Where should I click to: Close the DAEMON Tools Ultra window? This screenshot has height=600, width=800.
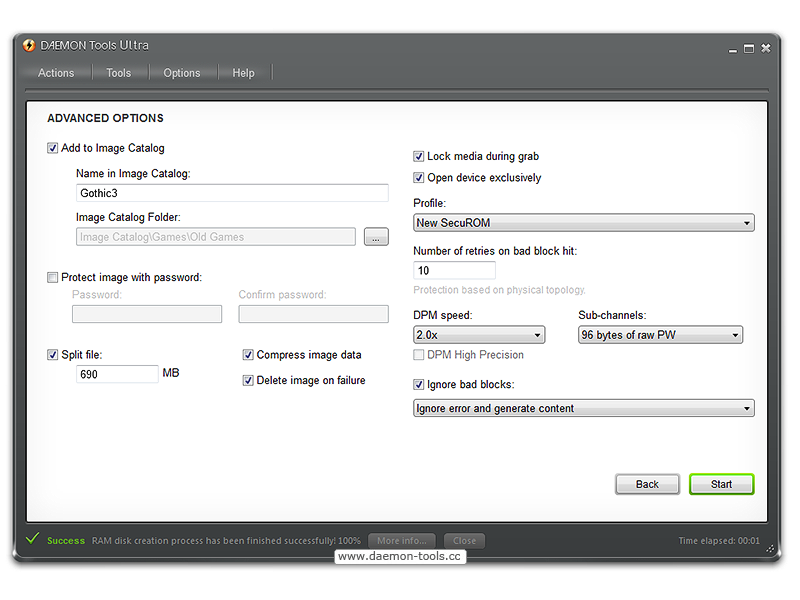point(766,48)
